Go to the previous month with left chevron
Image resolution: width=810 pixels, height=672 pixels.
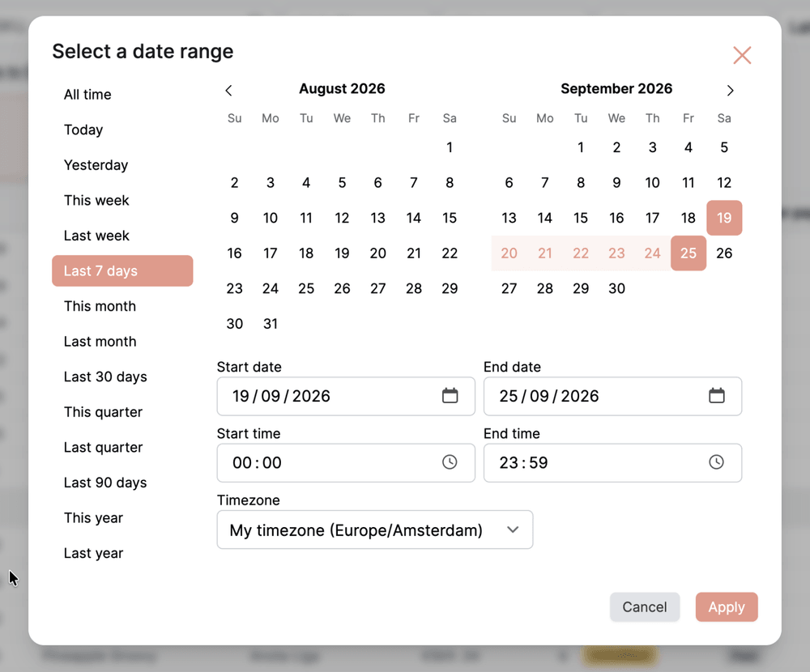click(229, 91)
